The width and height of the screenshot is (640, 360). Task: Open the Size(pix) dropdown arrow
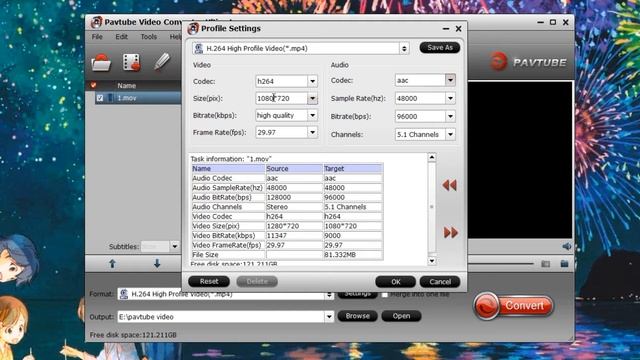click(x=312, y=98)
